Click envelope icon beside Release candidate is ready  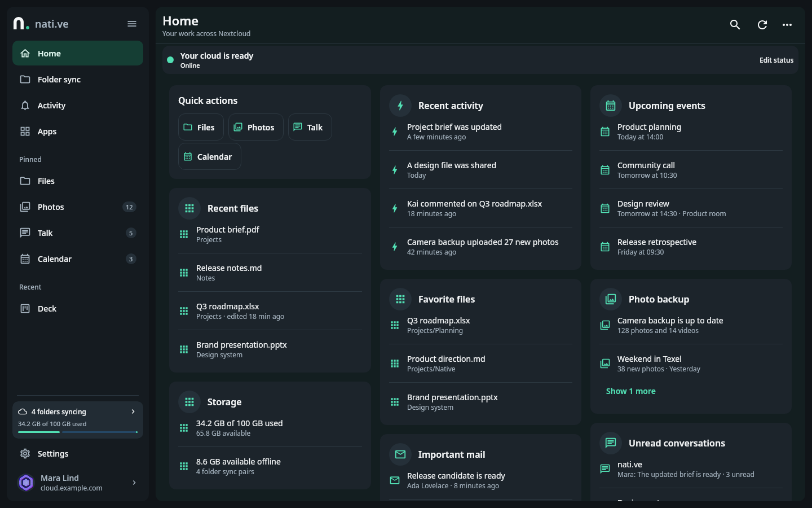tap(395, 480)
